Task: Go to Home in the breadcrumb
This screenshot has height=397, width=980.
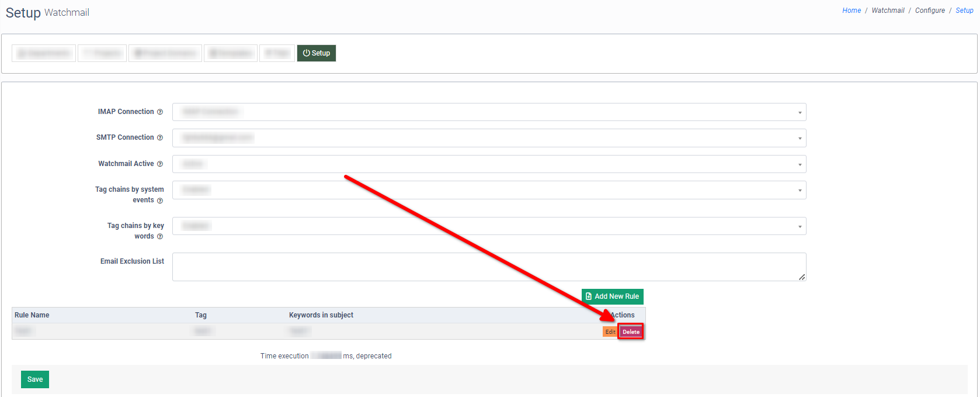Action: click(851, 11)
